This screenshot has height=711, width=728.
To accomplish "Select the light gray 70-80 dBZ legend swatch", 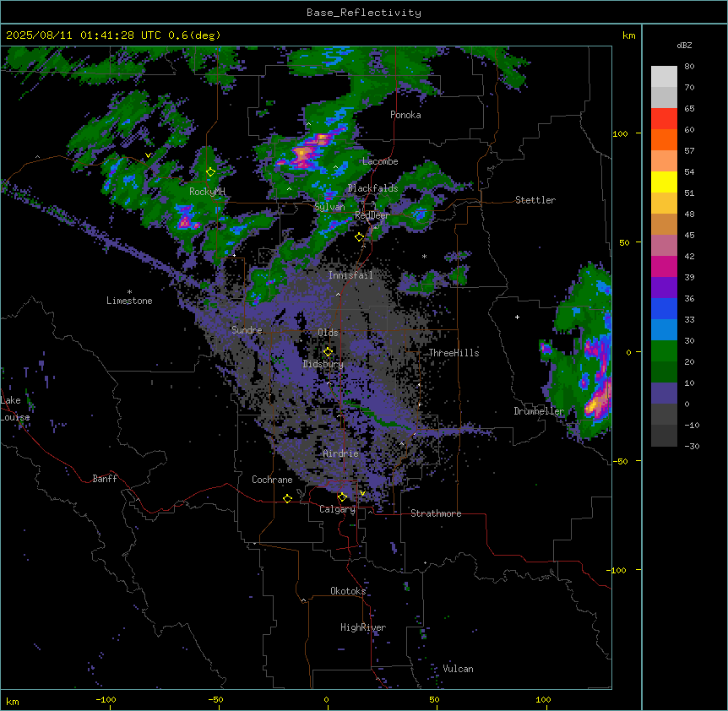I will pyautogui.click(x=664, y=77).
